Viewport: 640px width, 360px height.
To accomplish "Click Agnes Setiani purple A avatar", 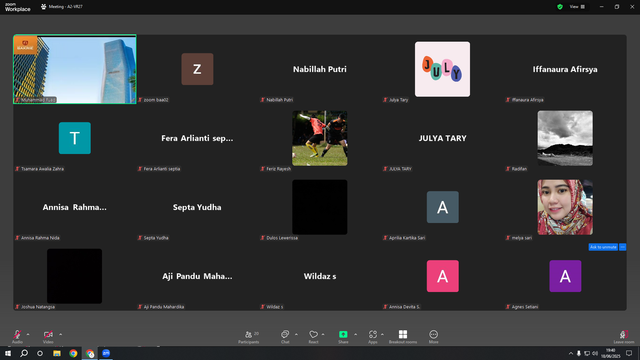I will [x=565, y=276].
